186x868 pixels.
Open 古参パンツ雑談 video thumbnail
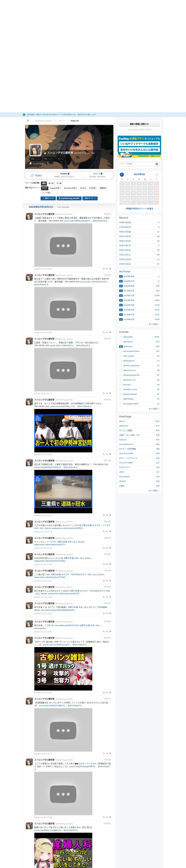(x=63, y=669)
